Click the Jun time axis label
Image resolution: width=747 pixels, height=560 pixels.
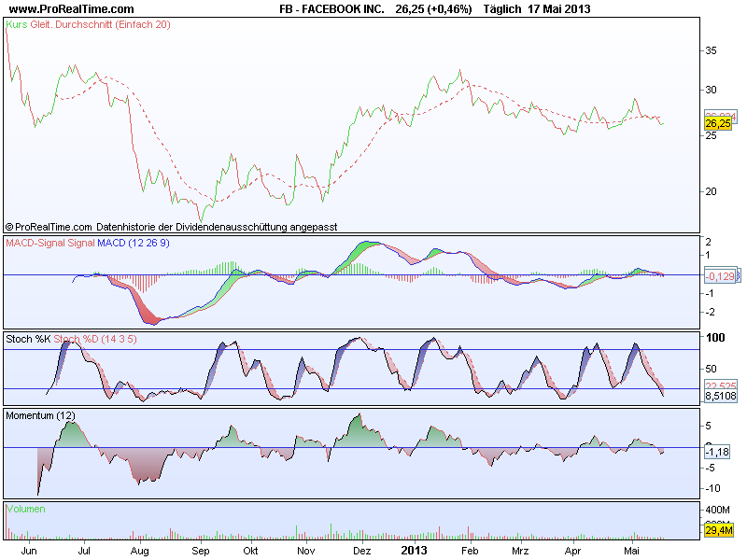(29, 551)
